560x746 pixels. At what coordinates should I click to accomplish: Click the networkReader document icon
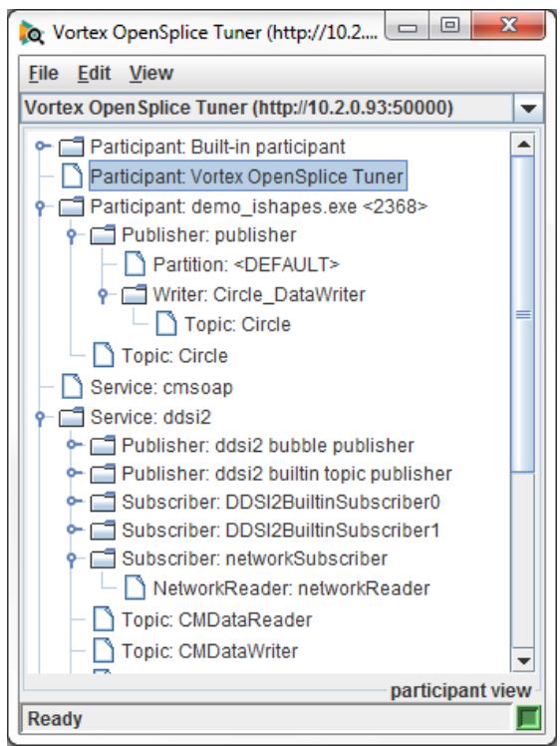(x=135, y=587)
